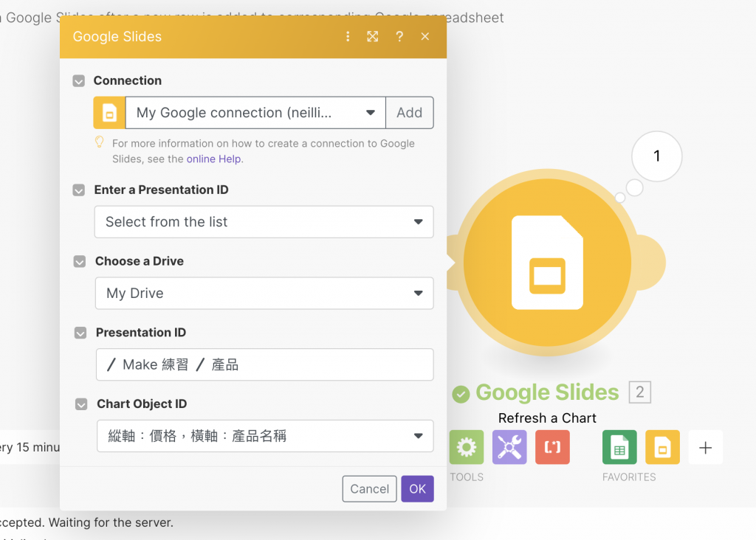
Task: Open the My Google connection dropdown
Action: [255, 113]
